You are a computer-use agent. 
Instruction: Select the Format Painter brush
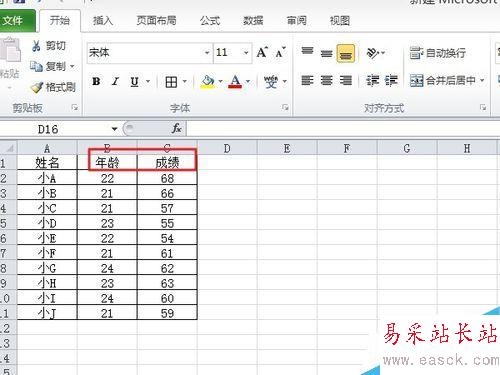click(37, 87)
